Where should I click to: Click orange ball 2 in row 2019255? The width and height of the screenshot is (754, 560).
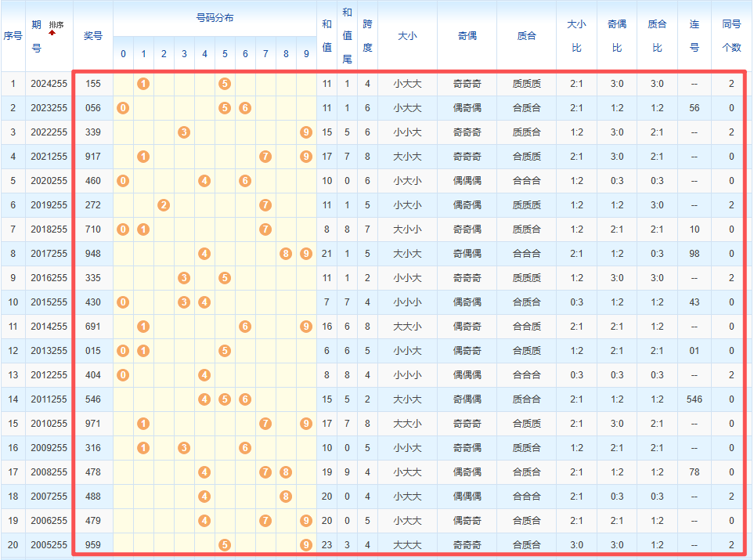coord(164,205)
